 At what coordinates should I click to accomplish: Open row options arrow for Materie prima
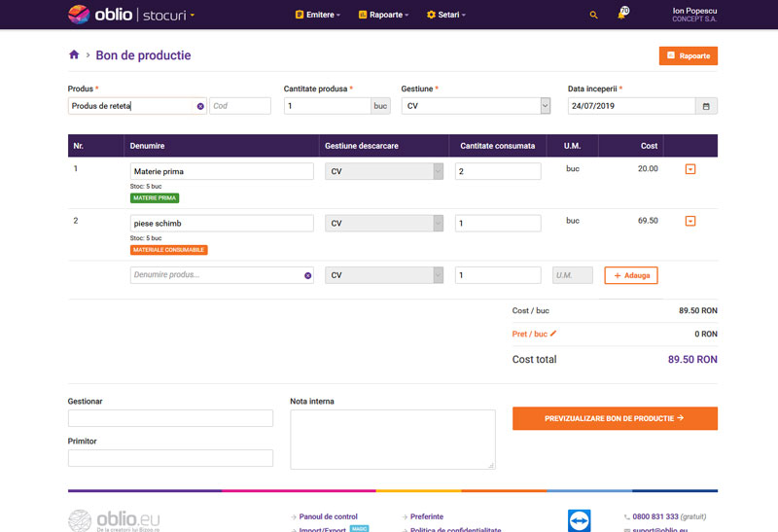[x=690, y=169]
